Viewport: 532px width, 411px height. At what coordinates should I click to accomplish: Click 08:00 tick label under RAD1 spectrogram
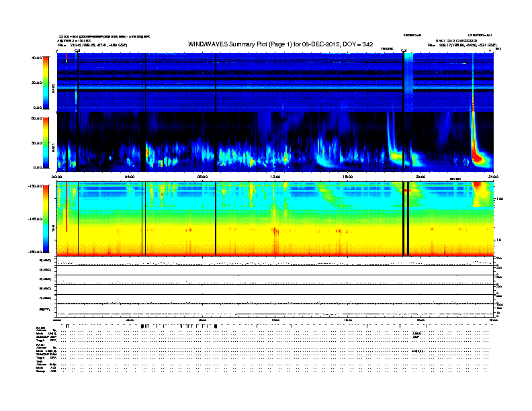coord(202,177)
